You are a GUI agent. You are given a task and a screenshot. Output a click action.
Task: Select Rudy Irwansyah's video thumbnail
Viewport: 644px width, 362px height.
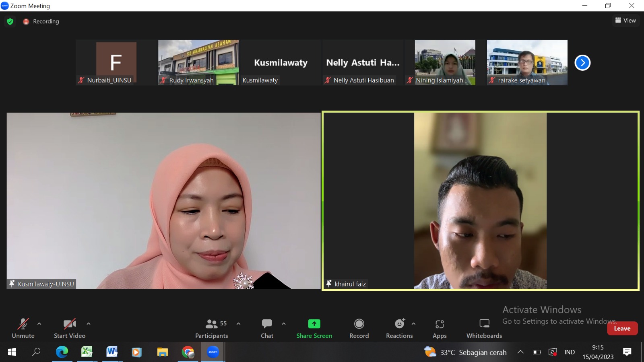(x=198, y=62)
